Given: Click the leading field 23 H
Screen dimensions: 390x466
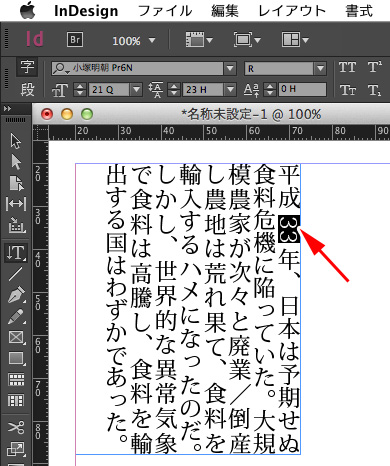Looking at the screenshot, I should pyautogui.click(x=203, y=90).
